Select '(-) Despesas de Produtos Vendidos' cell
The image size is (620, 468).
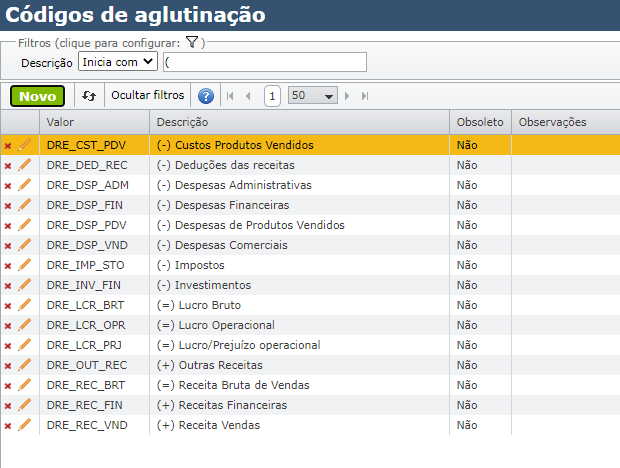pos(300,225)
